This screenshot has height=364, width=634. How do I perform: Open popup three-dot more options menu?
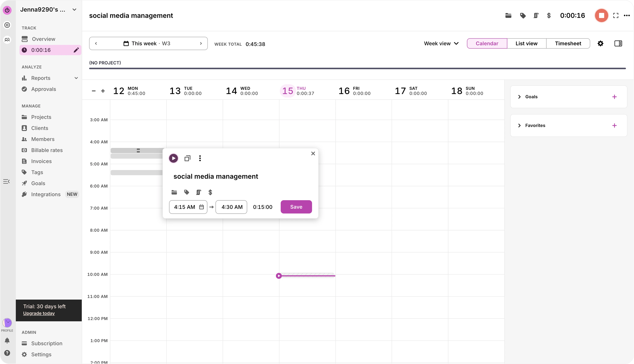200,158
